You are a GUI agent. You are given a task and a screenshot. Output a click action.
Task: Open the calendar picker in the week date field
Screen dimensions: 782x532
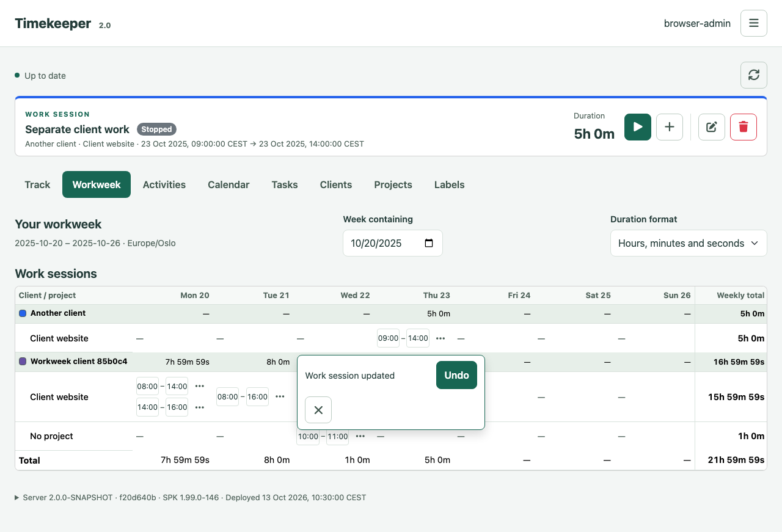coord(429,243)
